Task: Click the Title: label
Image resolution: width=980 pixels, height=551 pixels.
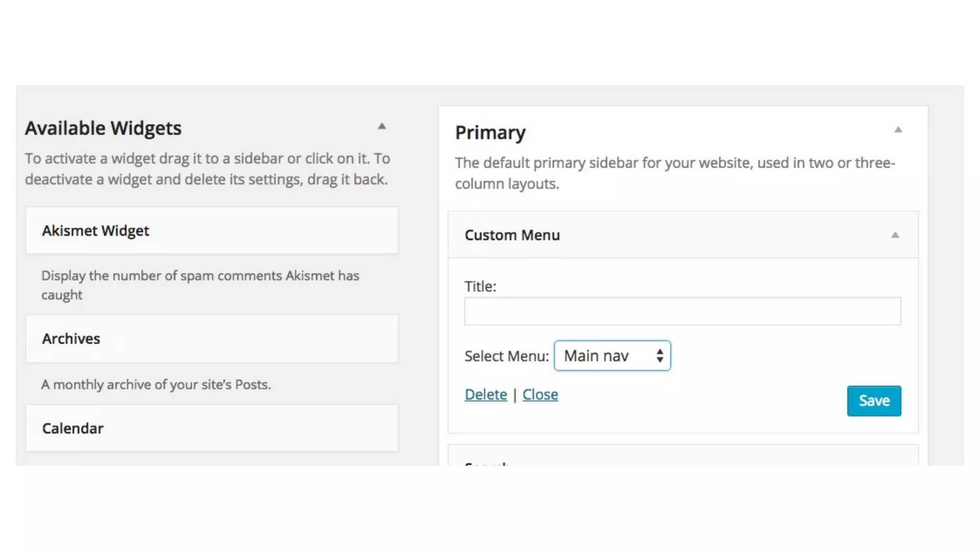Action: 480,287
